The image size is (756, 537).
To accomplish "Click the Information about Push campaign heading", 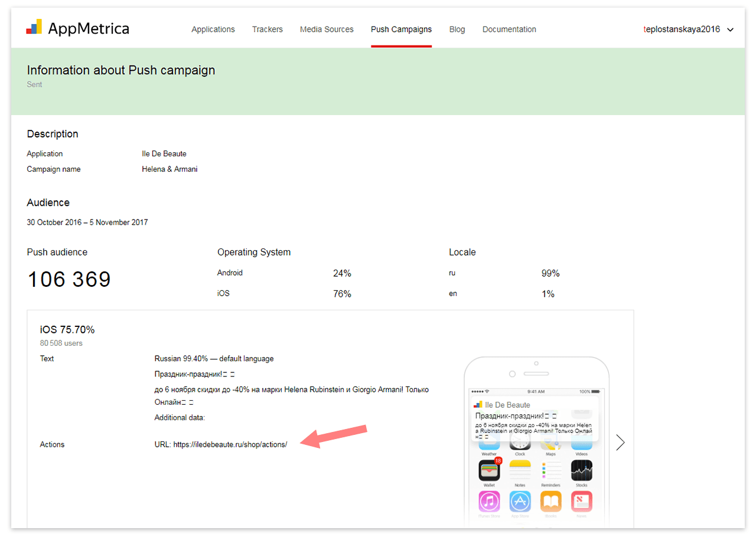I will pyautogui.click(x=121, y=70).
